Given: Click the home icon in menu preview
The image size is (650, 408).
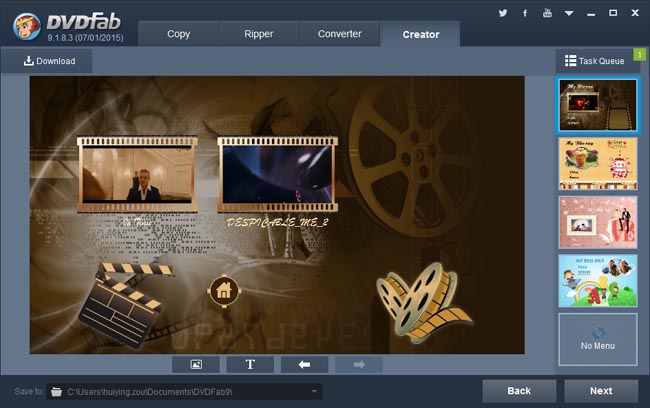Looking at the screenshot, I should [224, 291].
